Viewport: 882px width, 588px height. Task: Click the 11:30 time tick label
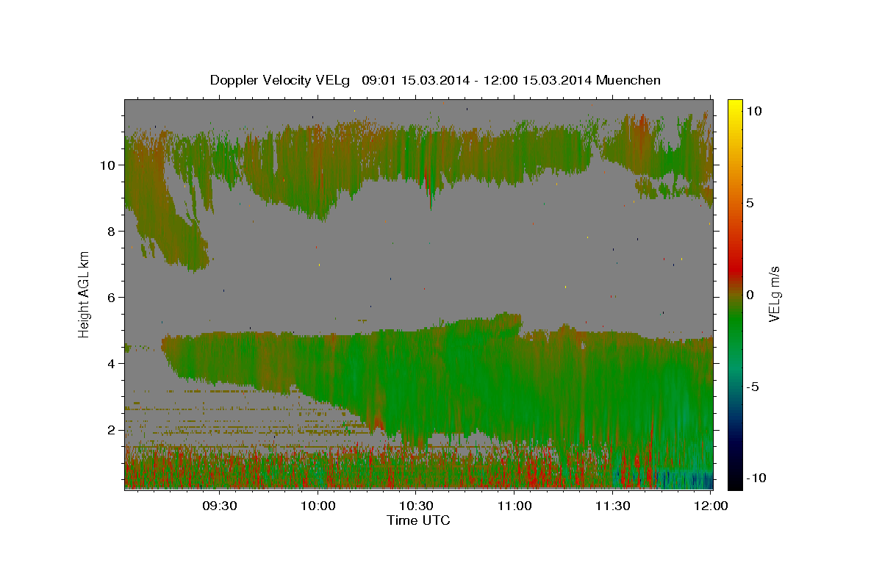point(612,506)
